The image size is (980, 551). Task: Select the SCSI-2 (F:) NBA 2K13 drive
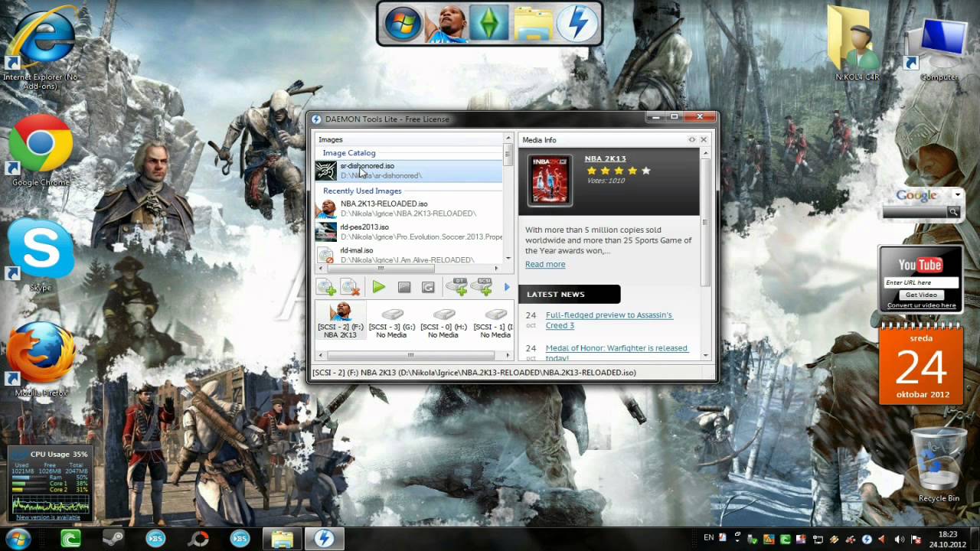pyautogui.click(x=340, y=321)
